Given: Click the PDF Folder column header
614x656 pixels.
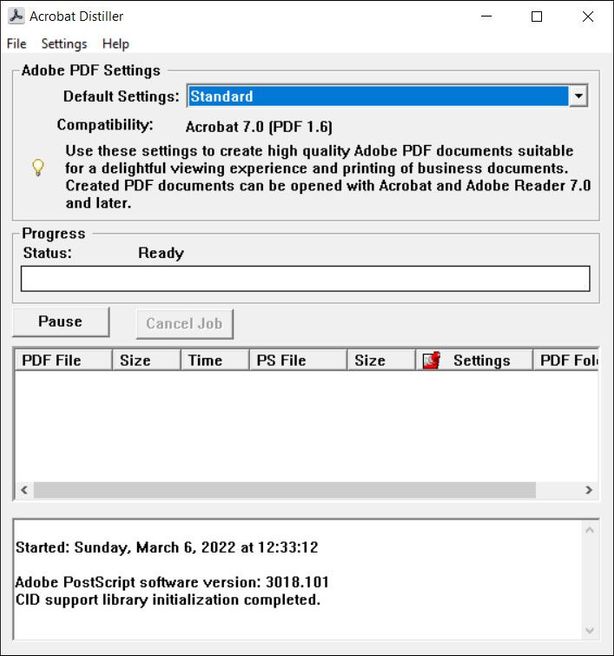Looking at the screenshot, I should pos(566,360).
